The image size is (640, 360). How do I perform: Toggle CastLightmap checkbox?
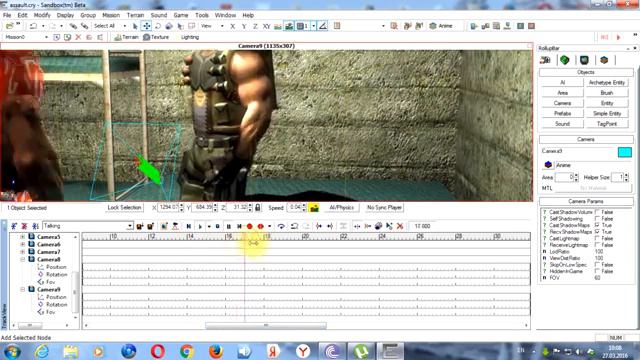pyautogui.click(x=597, y=238)
